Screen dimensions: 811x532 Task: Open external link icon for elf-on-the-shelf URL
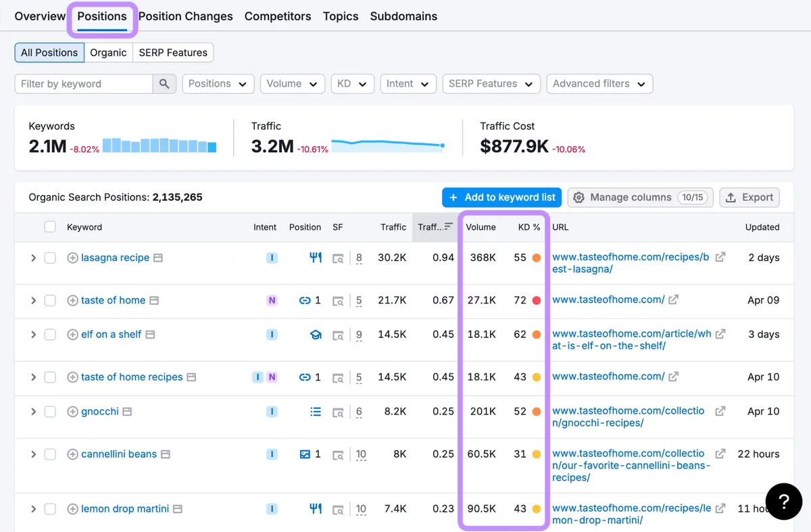[x=720, y=333]
